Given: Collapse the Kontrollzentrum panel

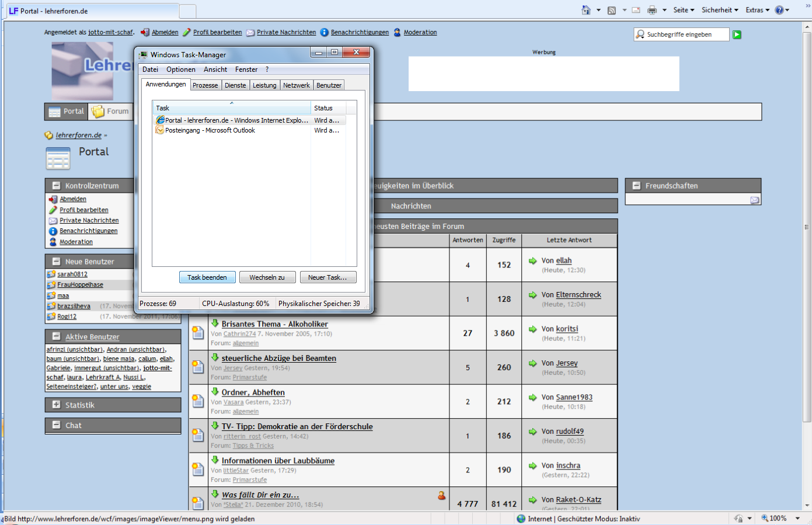Looking at the screenshot, I should click(57, 186).
